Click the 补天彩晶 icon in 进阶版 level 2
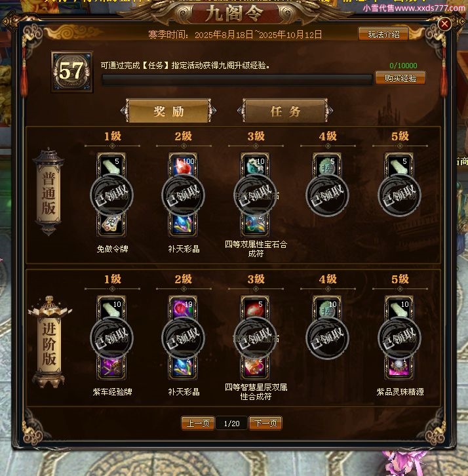 183,367
